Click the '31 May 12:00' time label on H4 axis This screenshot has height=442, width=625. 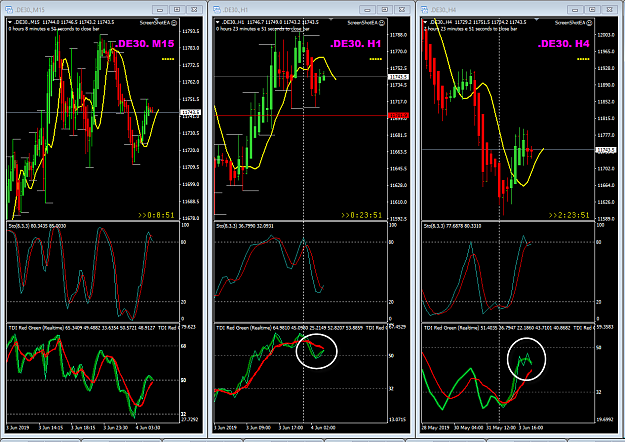[x=501, y=428]
